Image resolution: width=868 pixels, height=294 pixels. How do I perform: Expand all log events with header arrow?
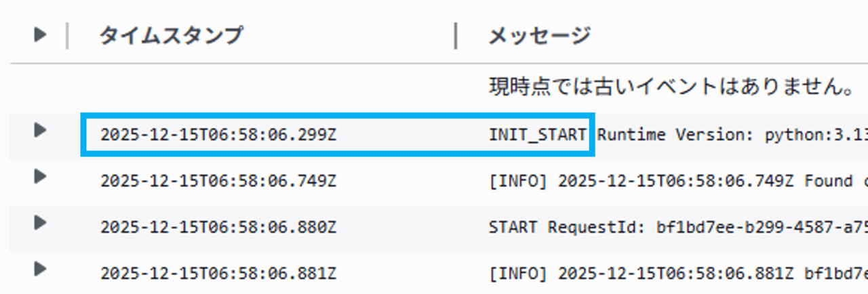tap(40, 35)
